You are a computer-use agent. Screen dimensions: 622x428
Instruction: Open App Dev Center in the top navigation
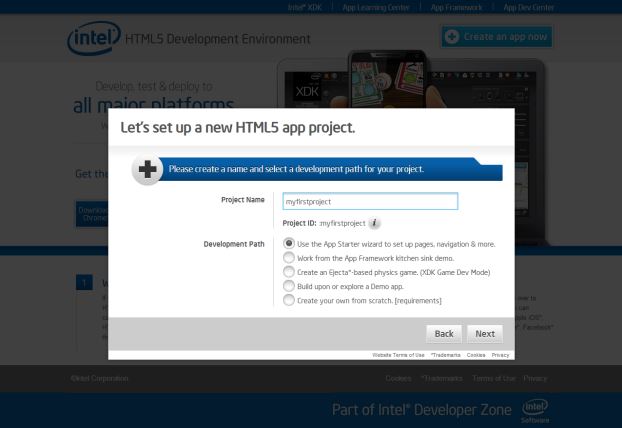pyautogui.click(x=528, y=7)
